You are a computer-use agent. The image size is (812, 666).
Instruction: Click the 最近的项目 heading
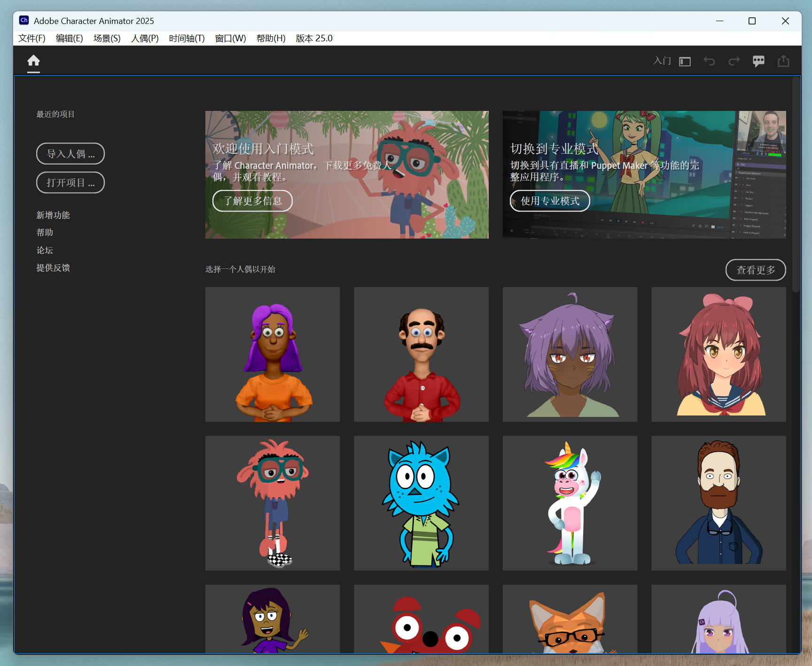pyautogui.click(x=55, y=114)
